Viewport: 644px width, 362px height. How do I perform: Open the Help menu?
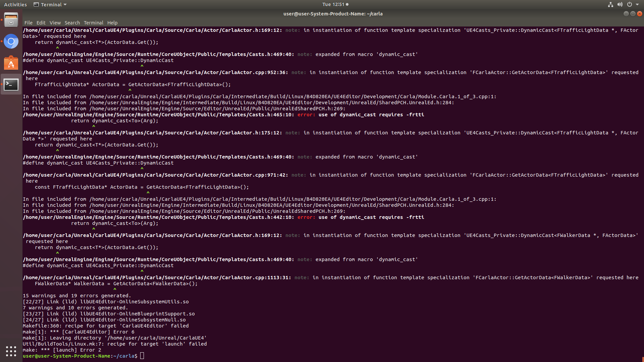click(x=112, y=22)
